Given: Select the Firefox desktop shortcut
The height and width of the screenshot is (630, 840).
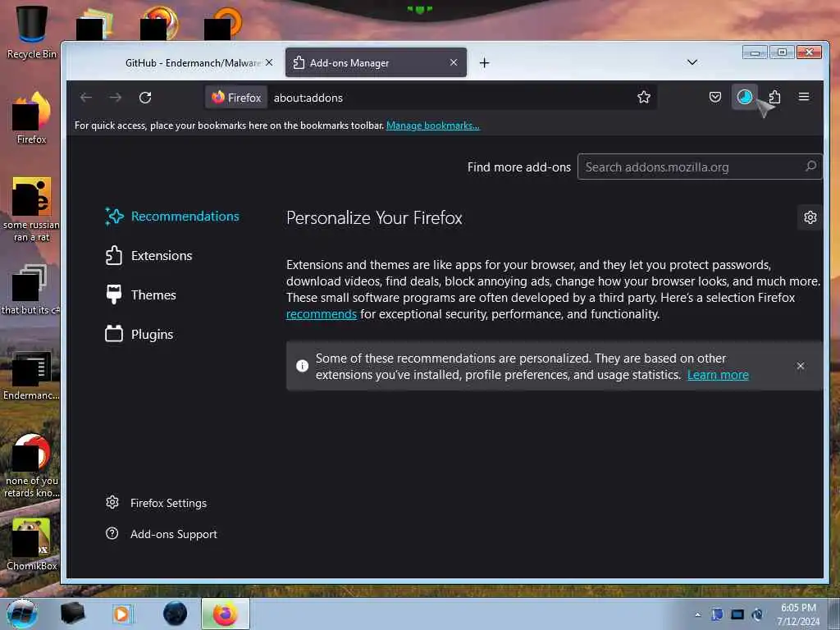Looking at the screenshot, I should click(x=32, y=118).
